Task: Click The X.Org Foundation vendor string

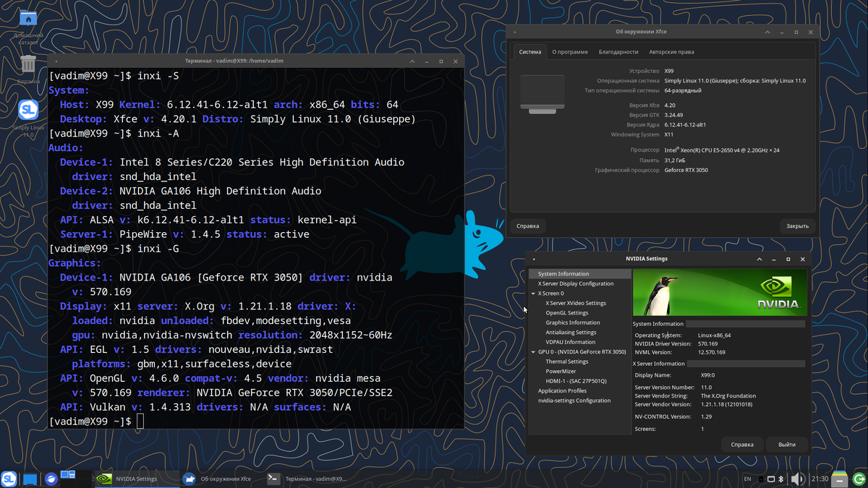Action: [728, 396]
